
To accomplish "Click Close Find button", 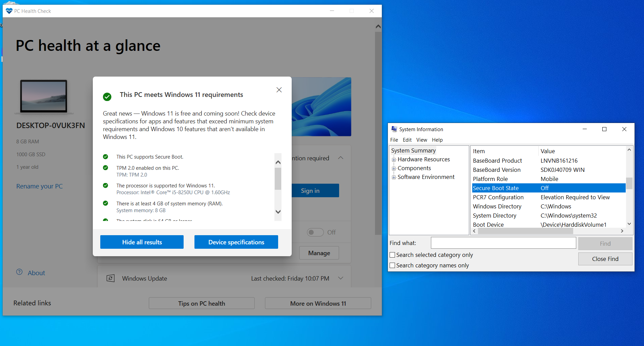I will (x=605, y=259).
